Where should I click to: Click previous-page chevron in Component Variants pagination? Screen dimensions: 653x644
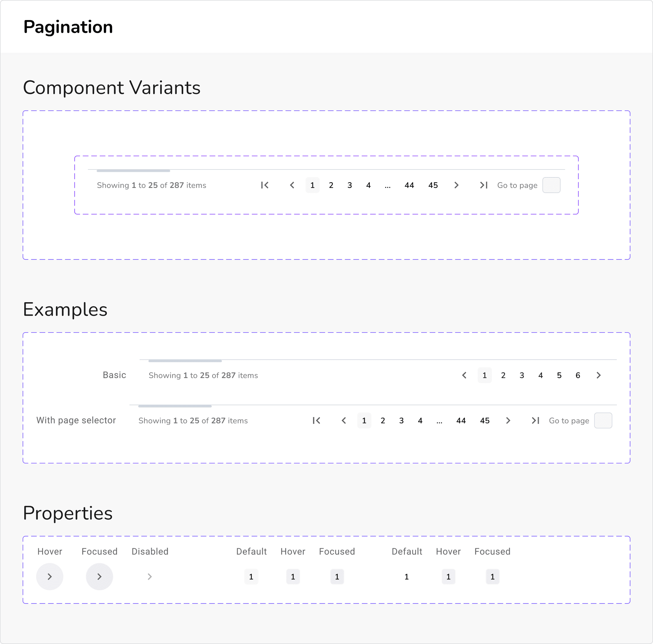292,185
